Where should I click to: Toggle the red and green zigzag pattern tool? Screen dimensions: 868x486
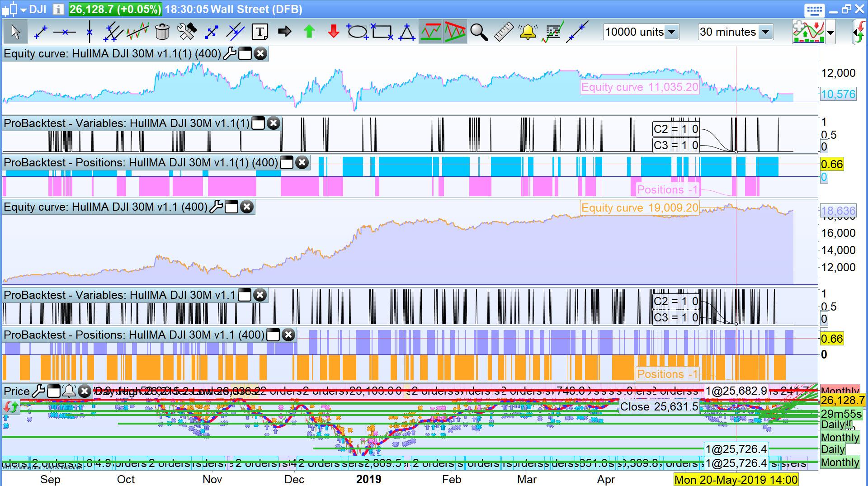(430, 32)
